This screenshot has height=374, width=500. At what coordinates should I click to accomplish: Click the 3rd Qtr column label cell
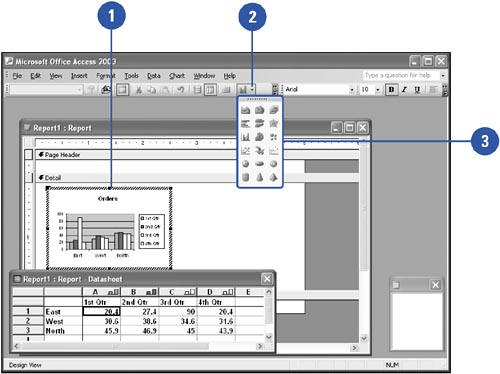pos(178,302)
